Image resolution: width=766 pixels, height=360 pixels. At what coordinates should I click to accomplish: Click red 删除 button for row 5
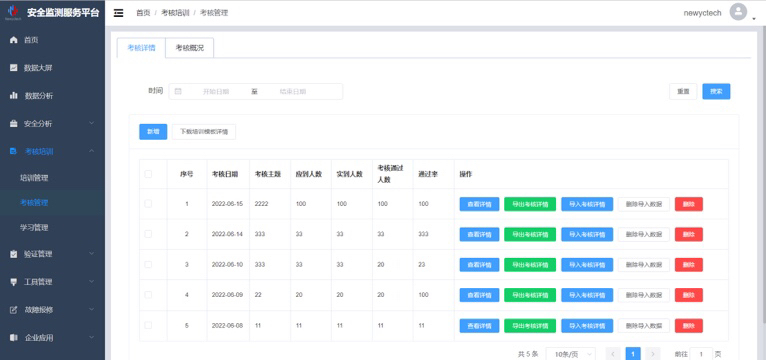click(689, 325)
